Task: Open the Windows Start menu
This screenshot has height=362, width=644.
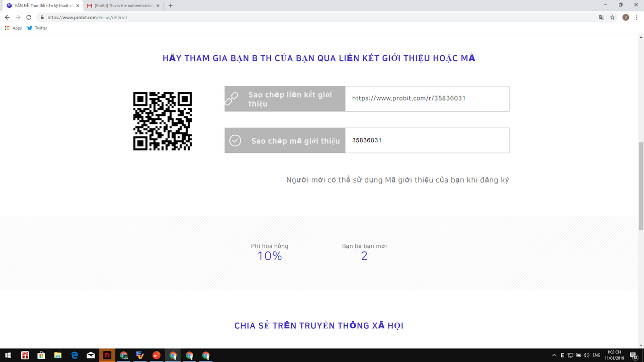Action: tap(8, 355)
